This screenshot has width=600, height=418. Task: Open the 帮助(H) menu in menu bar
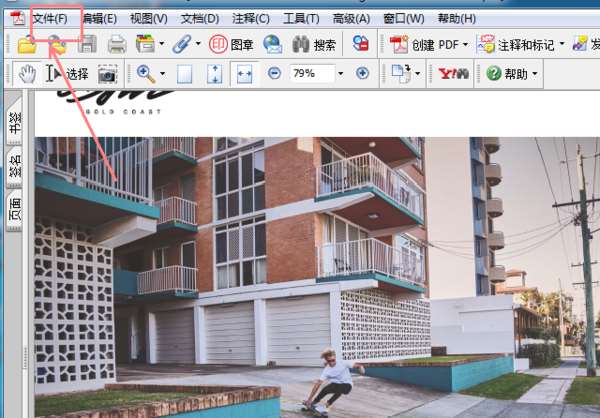pyautogui.click(x=457, y=18)
